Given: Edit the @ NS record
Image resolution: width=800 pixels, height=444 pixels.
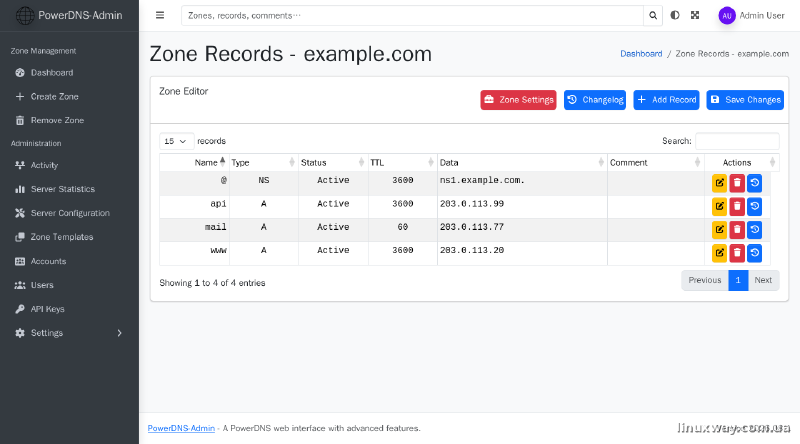Looking at the screenshot, I should (x=719, y=183).
